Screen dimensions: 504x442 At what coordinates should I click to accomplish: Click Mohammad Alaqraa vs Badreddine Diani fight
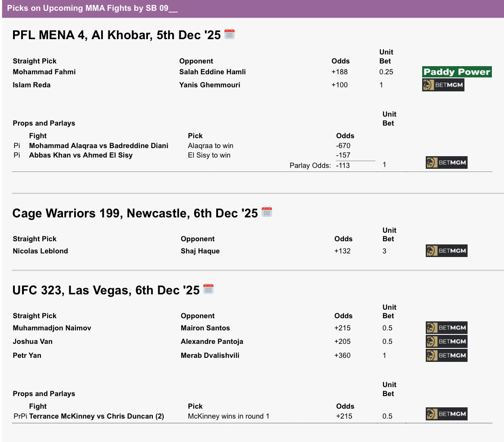(x=98, y=146)
